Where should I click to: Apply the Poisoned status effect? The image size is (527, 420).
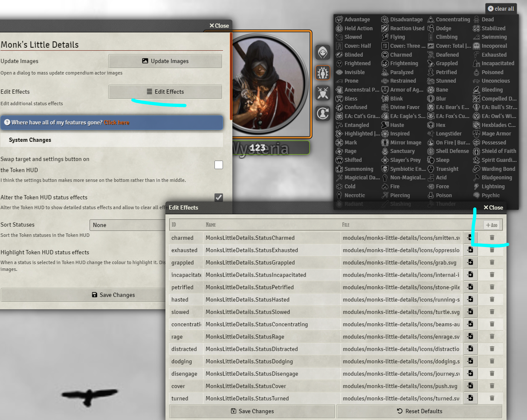[493, 72]
